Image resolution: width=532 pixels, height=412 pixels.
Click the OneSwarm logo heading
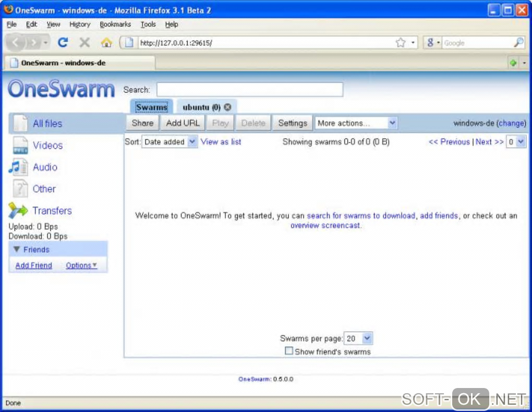(62, 89)
